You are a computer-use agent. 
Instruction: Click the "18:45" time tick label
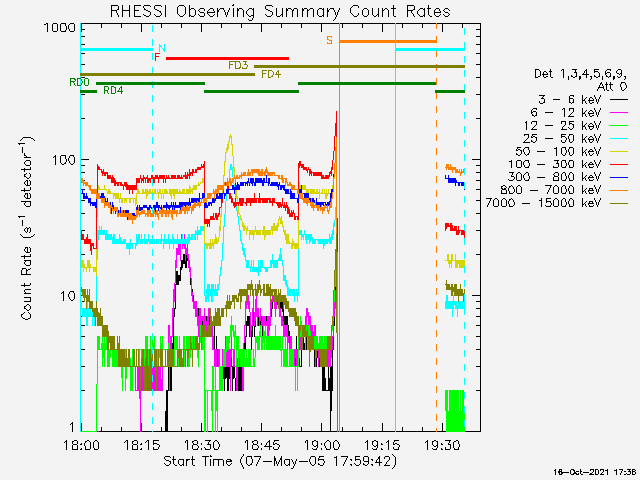262,445
